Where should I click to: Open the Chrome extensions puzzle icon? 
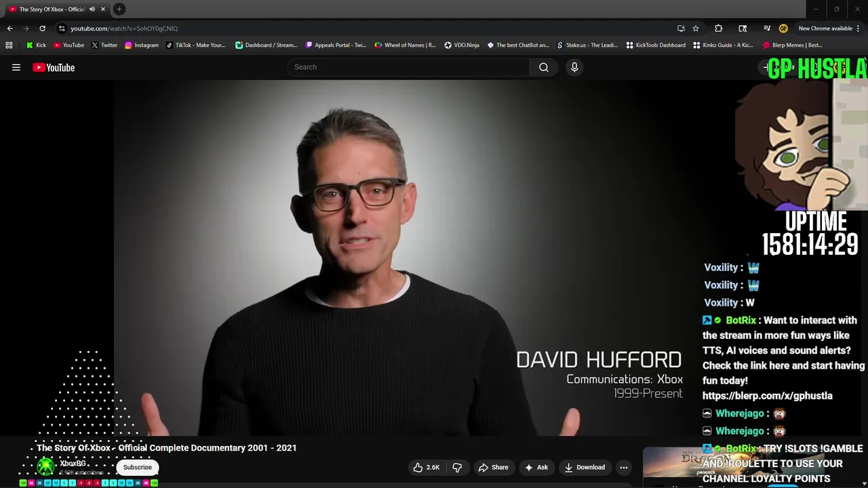(x=719, y=28)
